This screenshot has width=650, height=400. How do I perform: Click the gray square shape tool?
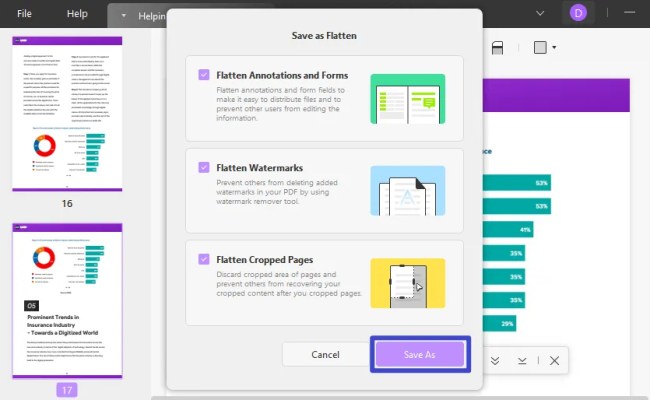(540, 47)
